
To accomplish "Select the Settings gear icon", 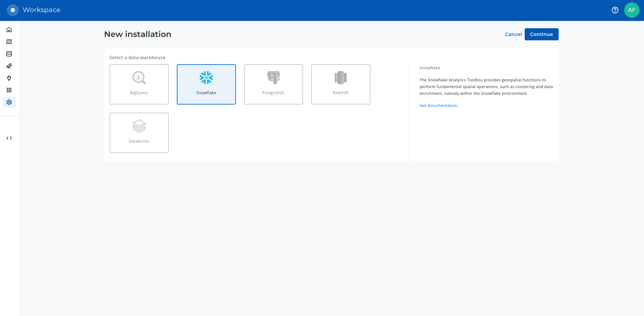I will point(9,102).
